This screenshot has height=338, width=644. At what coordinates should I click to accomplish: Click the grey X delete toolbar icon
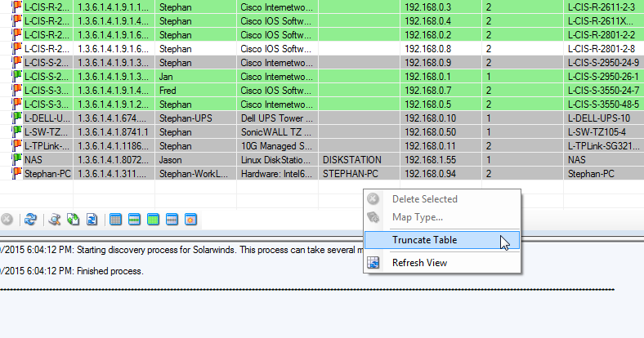7,219
